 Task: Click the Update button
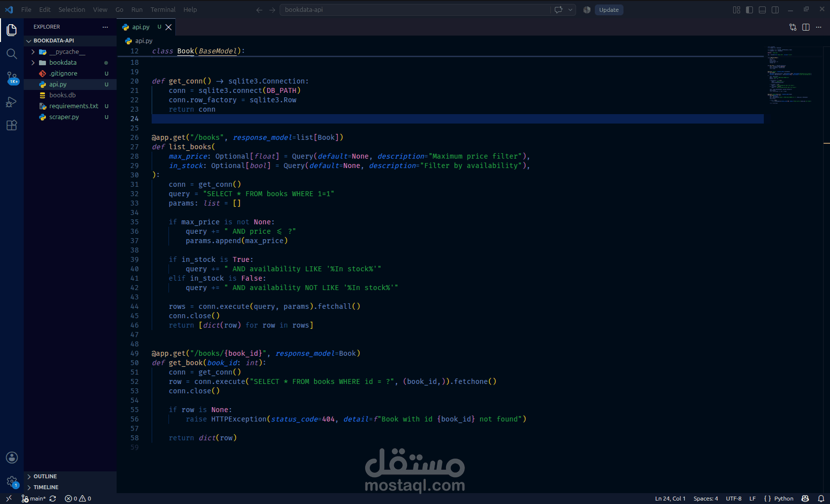click(x=609, y=10)
